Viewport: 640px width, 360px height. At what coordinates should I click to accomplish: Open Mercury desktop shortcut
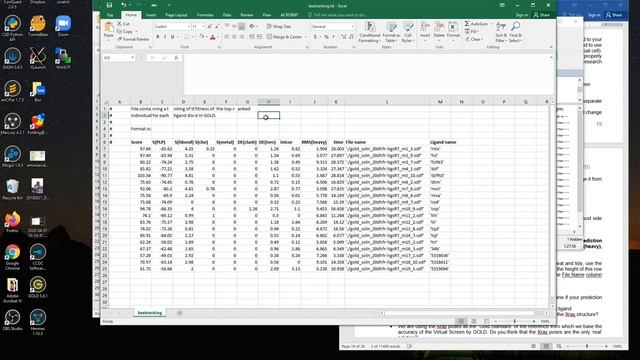point(12,124)
